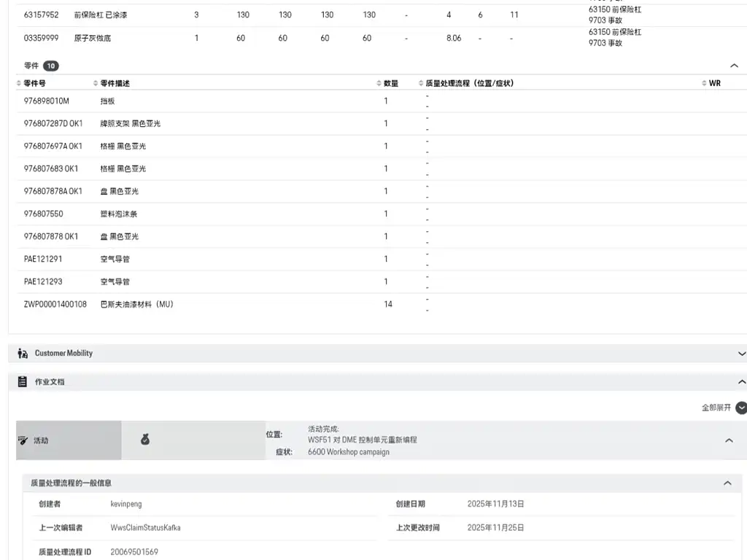Collapse the 零件 parts section
Image resolution: width=747 pixels, height=560 pixels.
(x=734, y=66)
